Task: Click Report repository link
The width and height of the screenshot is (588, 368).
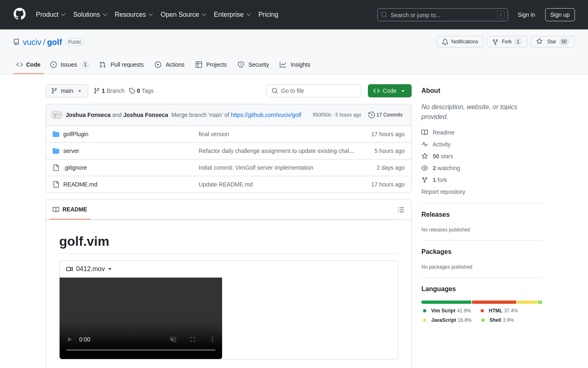Action: coord(443,192)
